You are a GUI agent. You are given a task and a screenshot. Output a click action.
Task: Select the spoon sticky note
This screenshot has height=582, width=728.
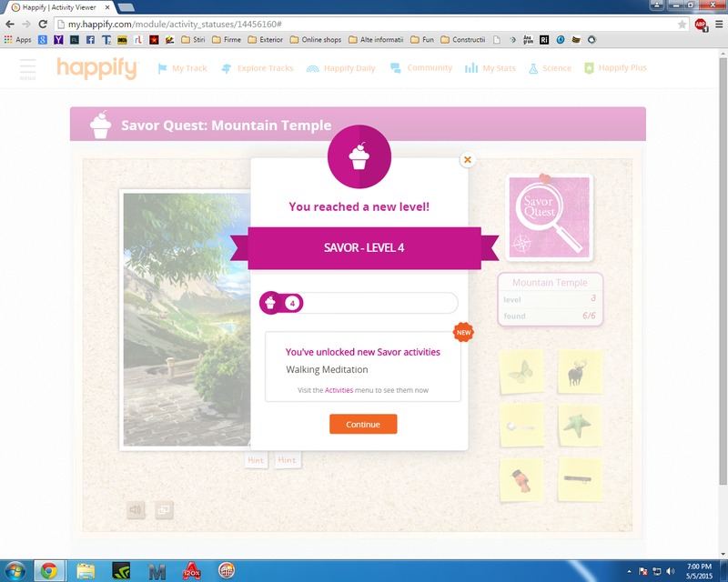521,425
